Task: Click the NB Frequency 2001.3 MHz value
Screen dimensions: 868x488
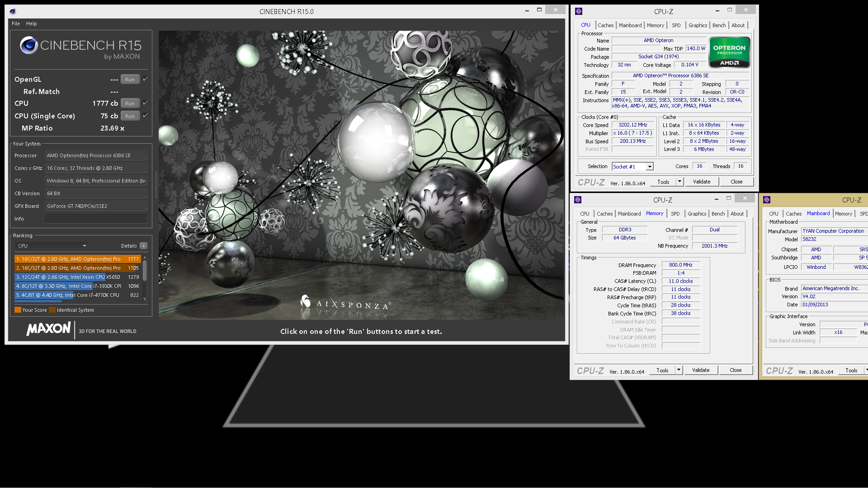Action: (714, 246)
